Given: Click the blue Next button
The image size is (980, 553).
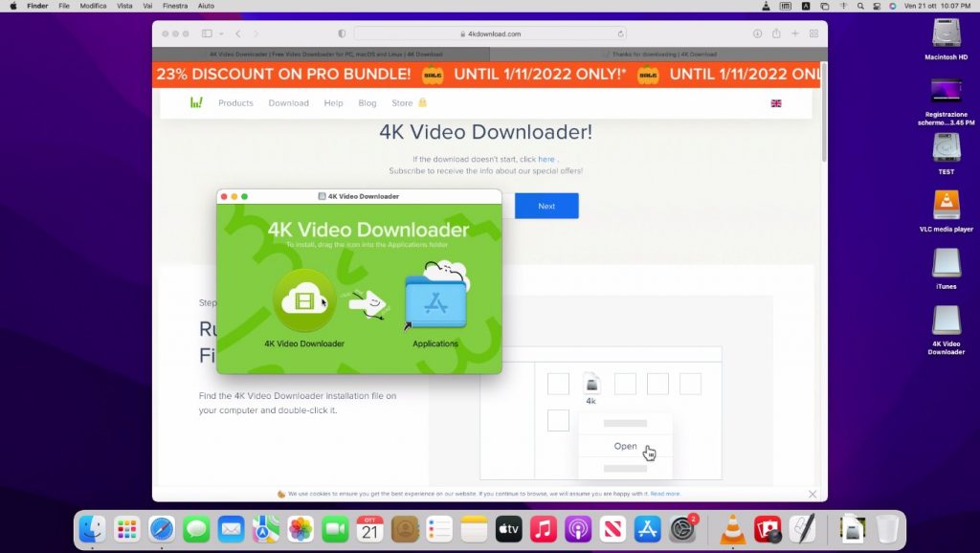Looking at the screenshot, I should pyautogui.click(x=546, y=206).
